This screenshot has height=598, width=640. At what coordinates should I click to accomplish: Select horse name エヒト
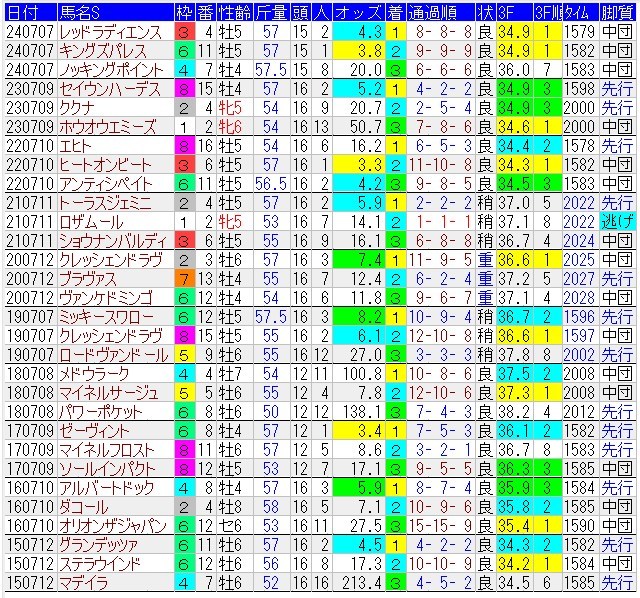(75, 146)
